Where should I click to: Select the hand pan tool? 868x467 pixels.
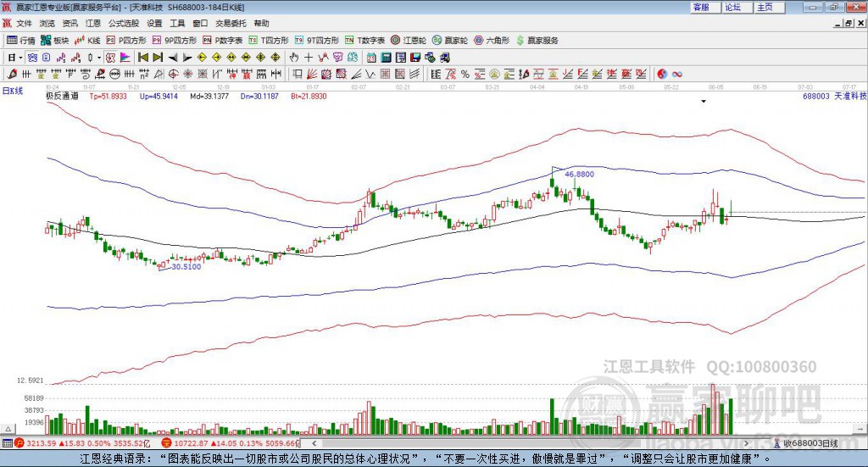294,58
